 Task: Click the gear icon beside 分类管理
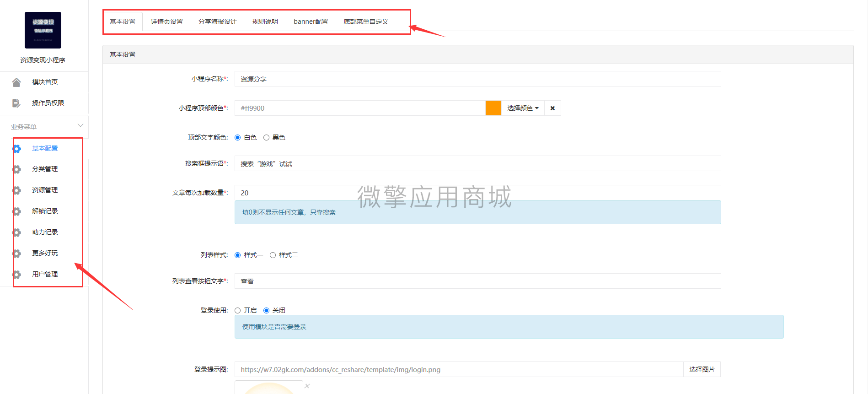[x=17, y=169]
